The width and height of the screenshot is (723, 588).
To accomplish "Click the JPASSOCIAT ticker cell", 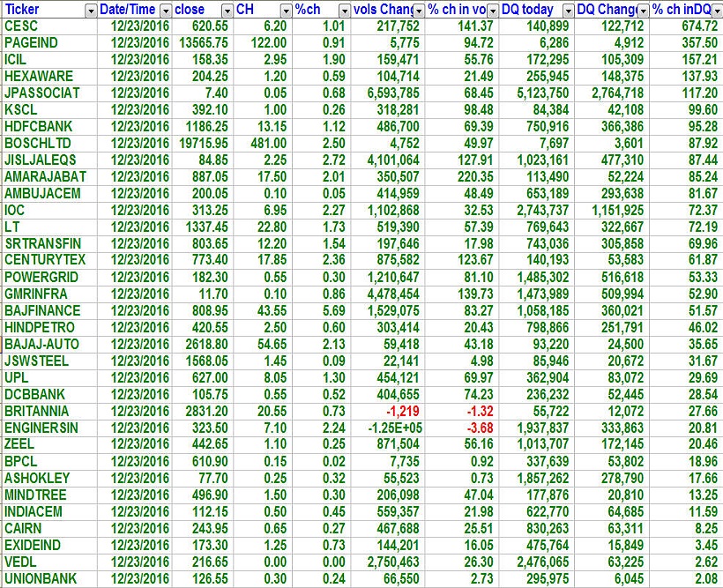I will pos(48,93).
